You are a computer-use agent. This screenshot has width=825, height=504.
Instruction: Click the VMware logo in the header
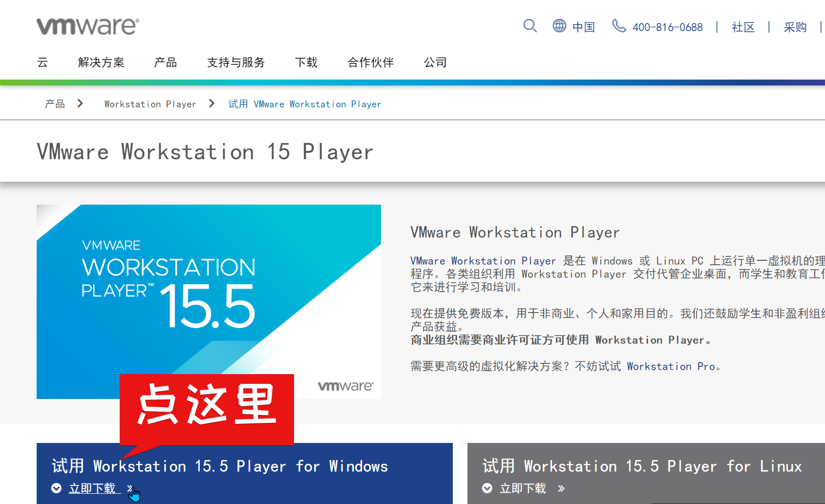pyautogui.click(x=88, y=26)
